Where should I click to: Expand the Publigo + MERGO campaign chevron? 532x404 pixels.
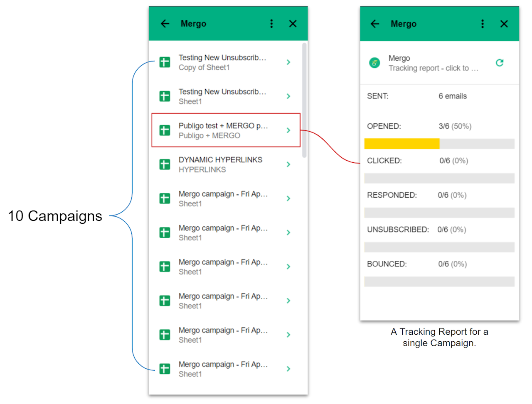[x=288, y=130]
